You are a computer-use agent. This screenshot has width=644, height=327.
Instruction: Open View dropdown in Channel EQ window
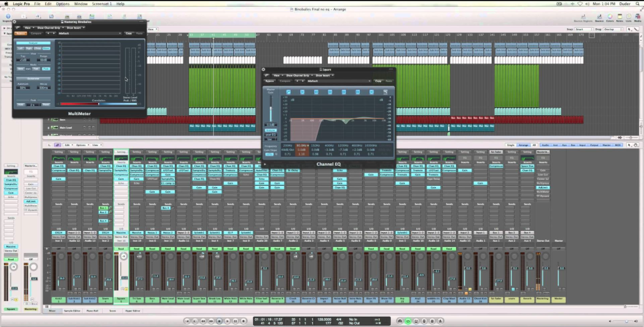[x=277, y=75]
